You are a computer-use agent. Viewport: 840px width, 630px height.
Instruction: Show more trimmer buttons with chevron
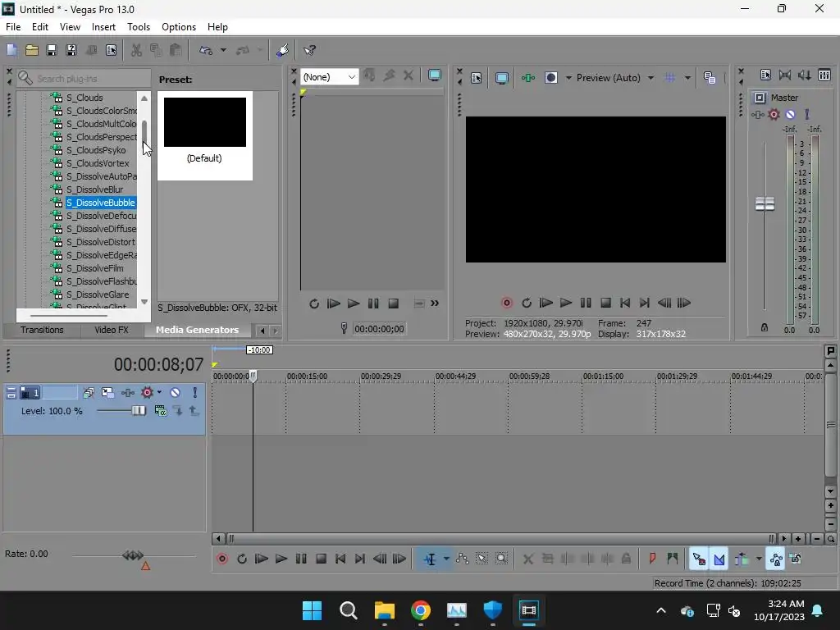click(435, 304)
